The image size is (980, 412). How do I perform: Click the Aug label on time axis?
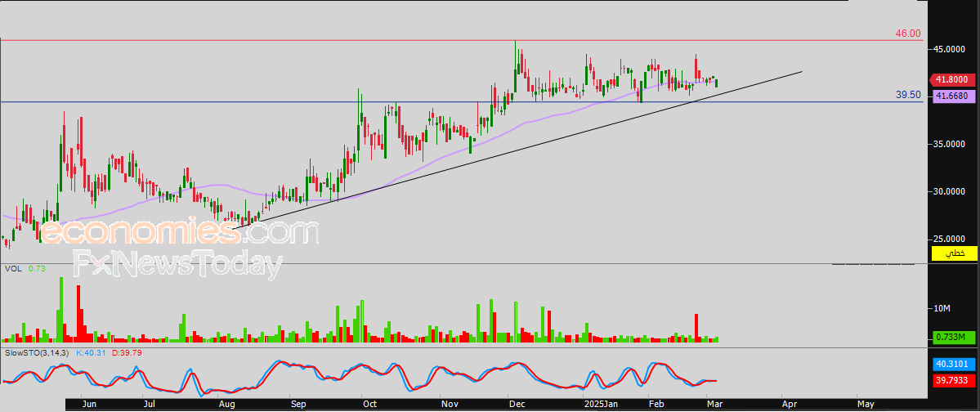tap(226, 405)
